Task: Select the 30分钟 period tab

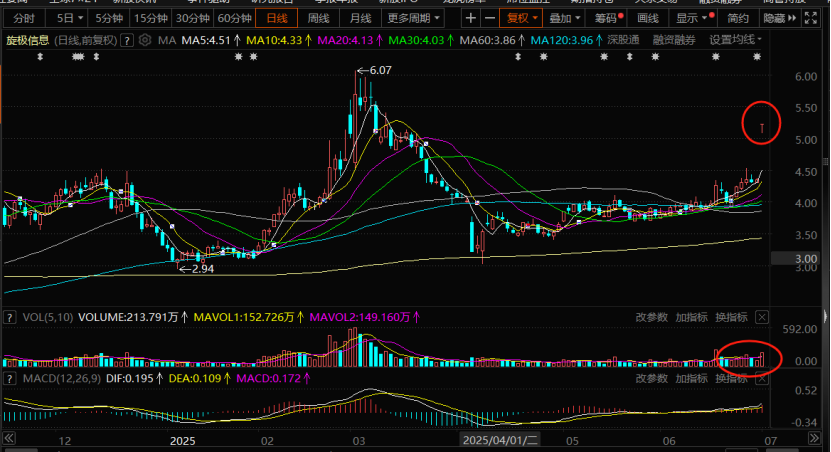Action: click(192, 19)
